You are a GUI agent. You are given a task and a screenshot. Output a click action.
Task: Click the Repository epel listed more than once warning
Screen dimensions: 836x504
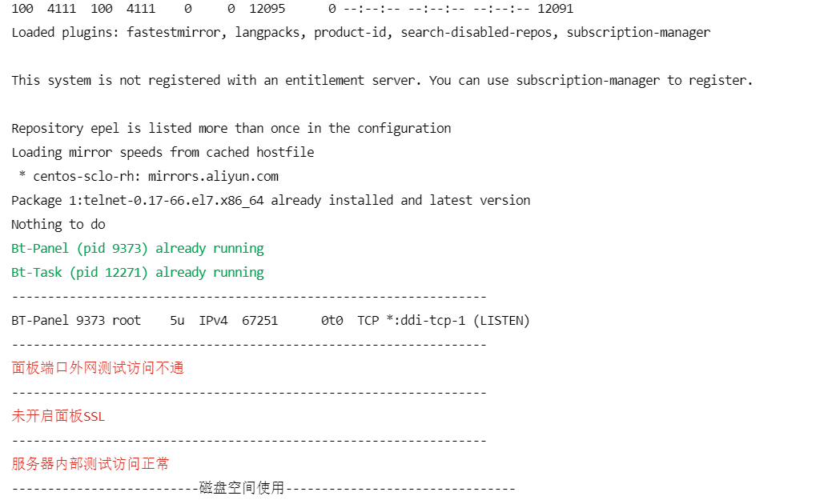tap(231, 128)
